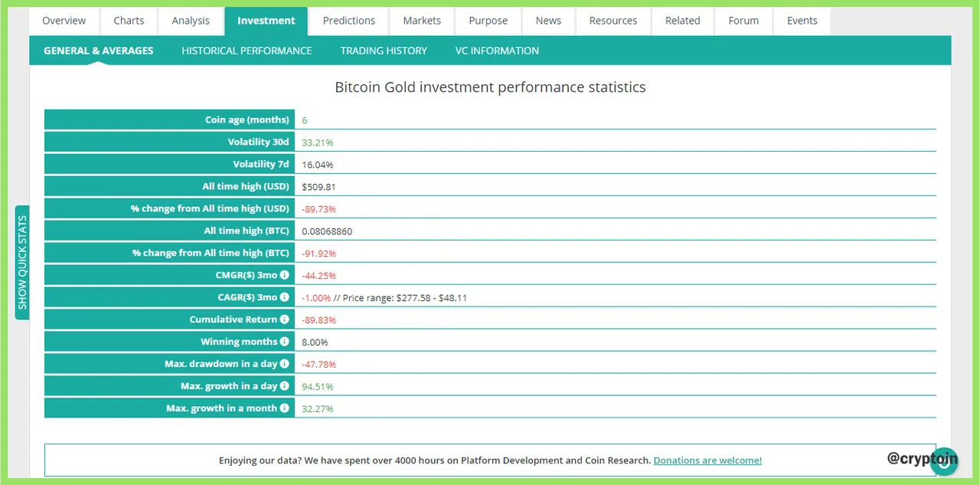
Task: Click the BTC all time high 0.08068860
Action: tap(327, 231)
